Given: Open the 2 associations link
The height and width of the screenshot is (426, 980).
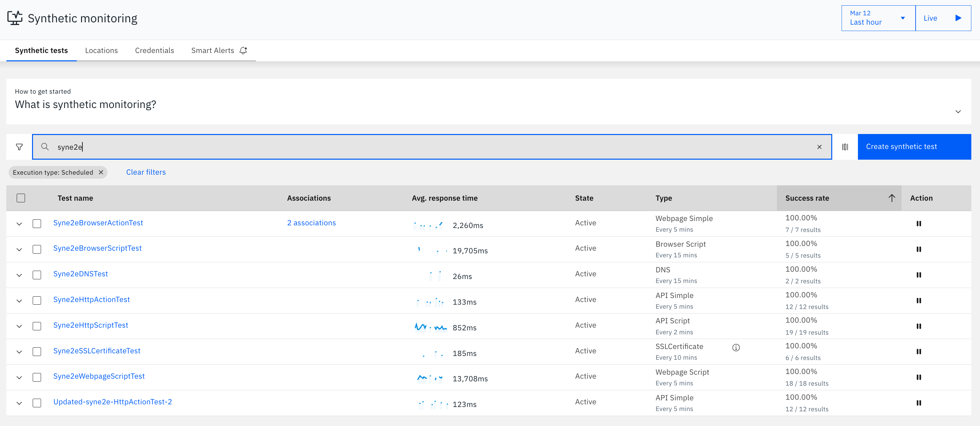Looking at the screenshot, I should (x=311, y=223).
